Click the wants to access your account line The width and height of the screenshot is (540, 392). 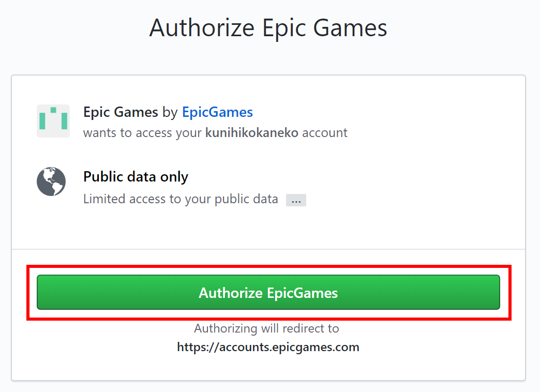[215, 132]
